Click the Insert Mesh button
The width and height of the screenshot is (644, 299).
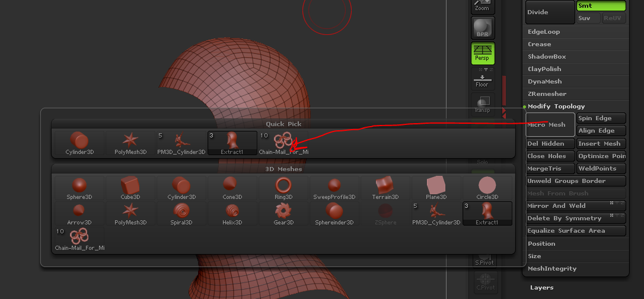tap(601, 143)
